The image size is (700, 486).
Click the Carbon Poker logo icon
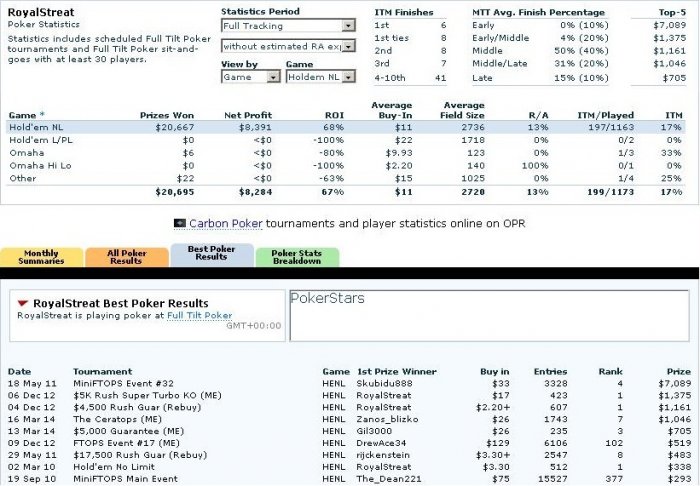179,223
